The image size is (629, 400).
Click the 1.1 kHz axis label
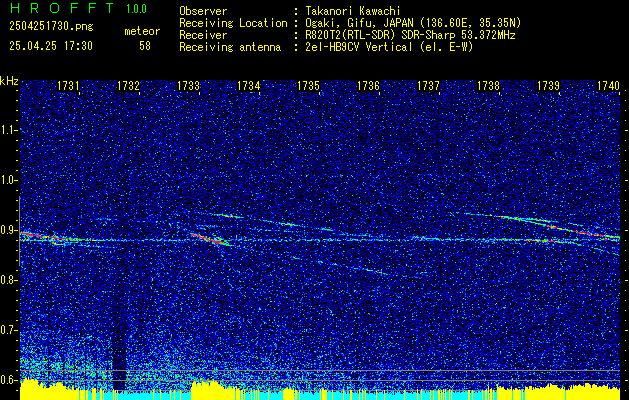8,130
